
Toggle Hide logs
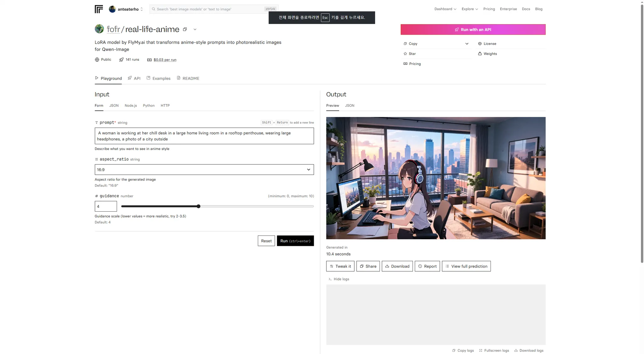(x=339, y=279)
